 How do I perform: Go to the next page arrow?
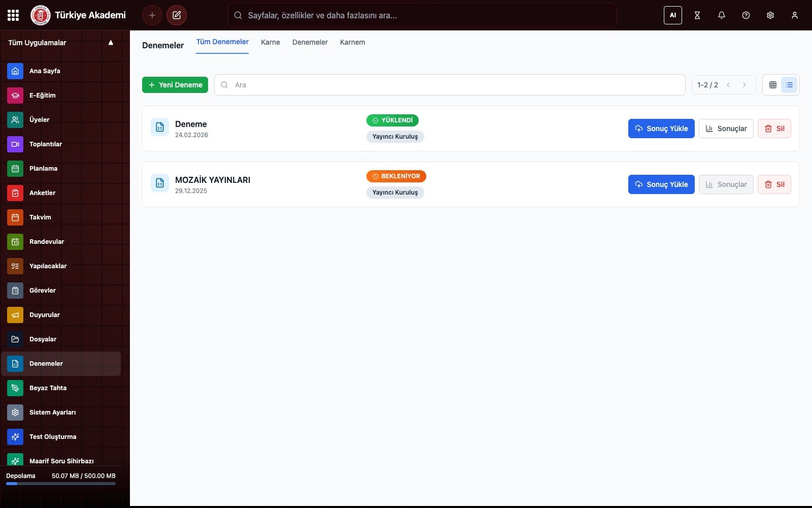tap(745, 85)
